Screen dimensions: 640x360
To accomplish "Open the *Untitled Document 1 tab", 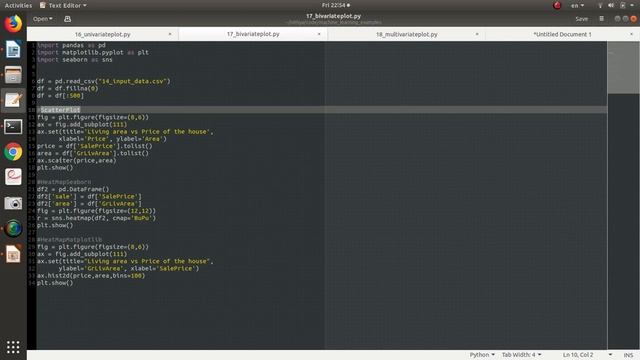I will coord(562,34).
